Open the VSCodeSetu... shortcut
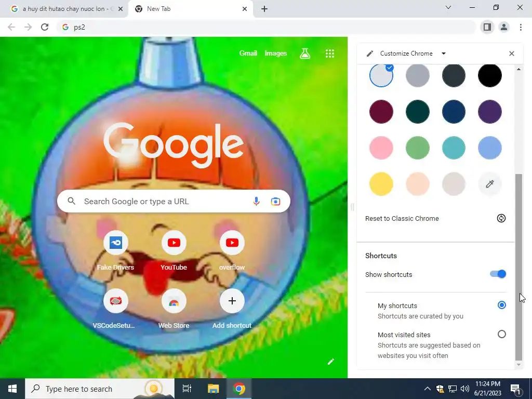The image size is (532, 399). pyautogui.click(x=116, y=301)
